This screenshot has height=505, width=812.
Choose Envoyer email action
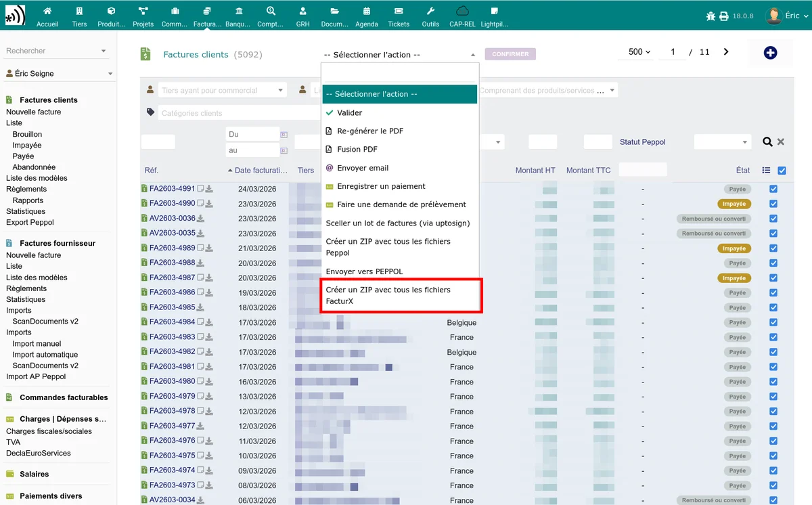400,168
